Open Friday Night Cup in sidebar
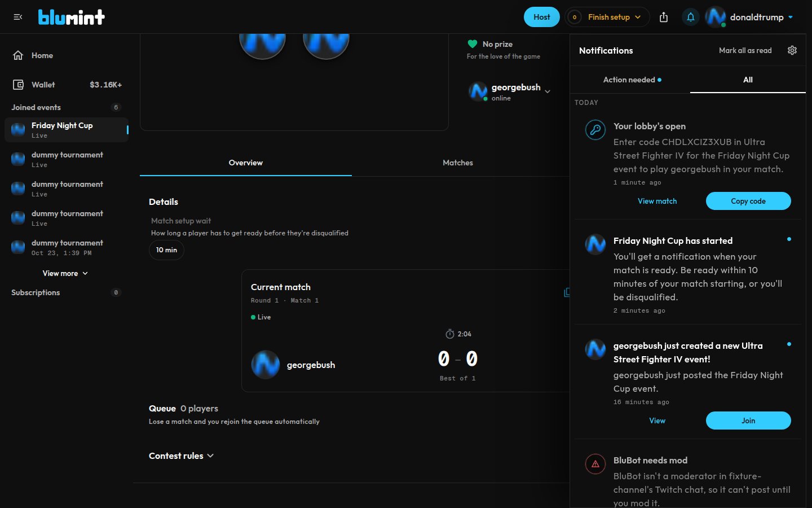 [67, 130]
